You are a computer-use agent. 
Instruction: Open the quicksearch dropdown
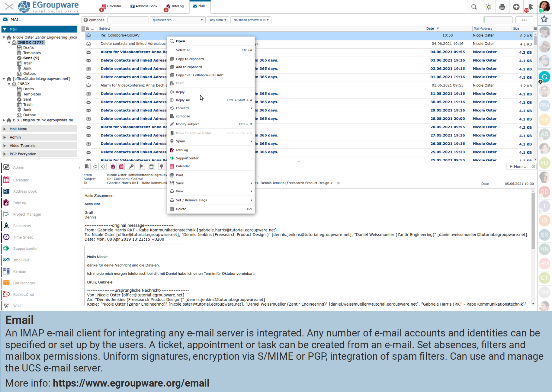(177, 20)
